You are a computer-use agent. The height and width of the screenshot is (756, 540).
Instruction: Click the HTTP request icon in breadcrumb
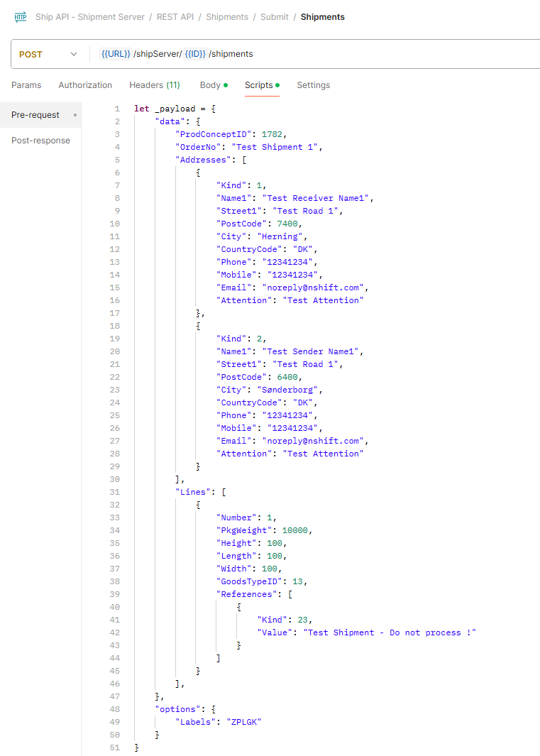pyautogui.click(x=20, y=17)
